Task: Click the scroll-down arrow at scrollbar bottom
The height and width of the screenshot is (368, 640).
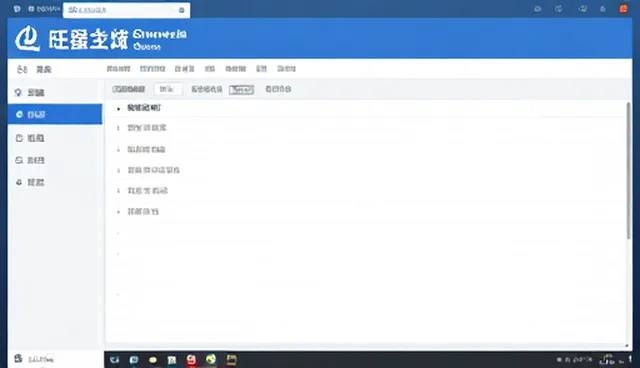Action: point(627,346)
